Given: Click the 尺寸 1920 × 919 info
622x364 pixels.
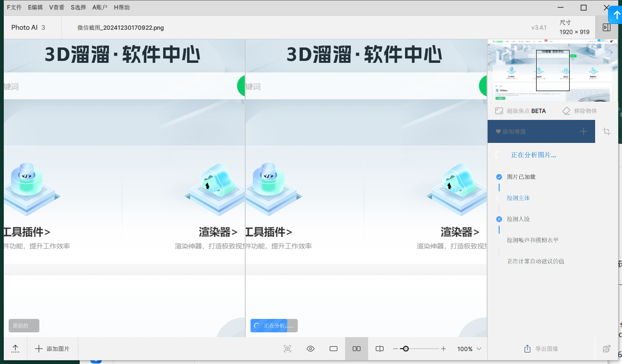Looking at the screenshot, I should (574, 27).
